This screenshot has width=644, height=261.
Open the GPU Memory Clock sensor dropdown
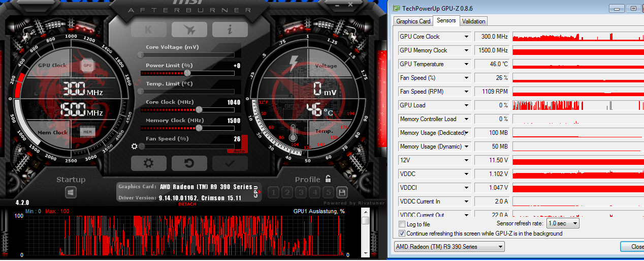pos(466,50)
